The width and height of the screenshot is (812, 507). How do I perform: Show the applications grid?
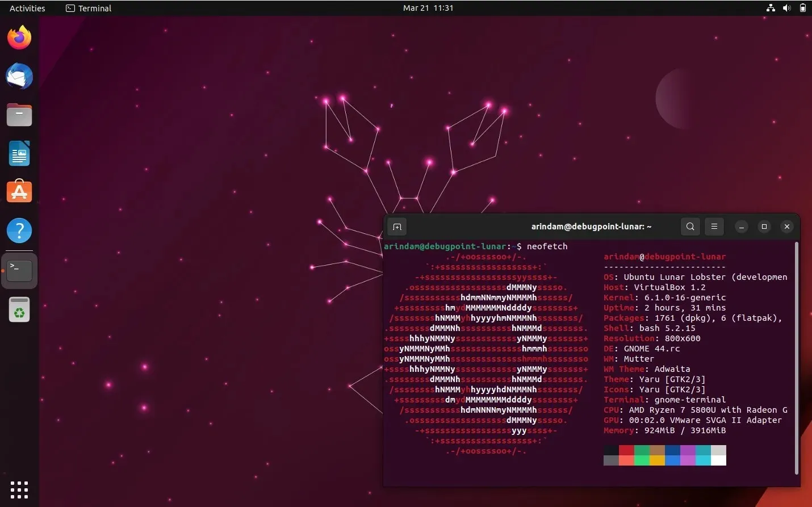(19, 489)
